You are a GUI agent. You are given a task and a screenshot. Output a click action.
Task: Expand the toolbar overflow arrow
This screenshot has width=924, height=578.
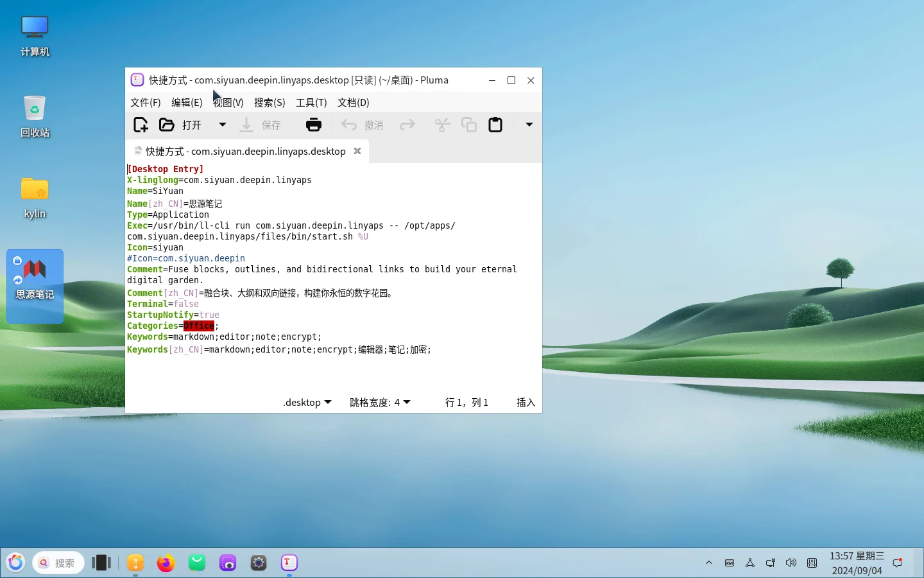click(x=529, y=125)
